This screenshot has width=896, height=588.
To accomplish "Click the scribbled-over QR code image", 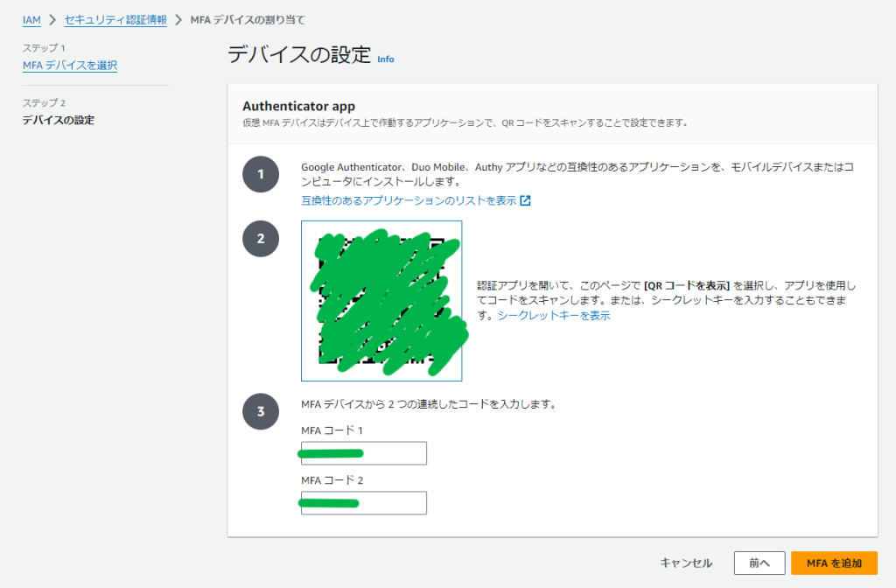I will [x=381, y=300].
